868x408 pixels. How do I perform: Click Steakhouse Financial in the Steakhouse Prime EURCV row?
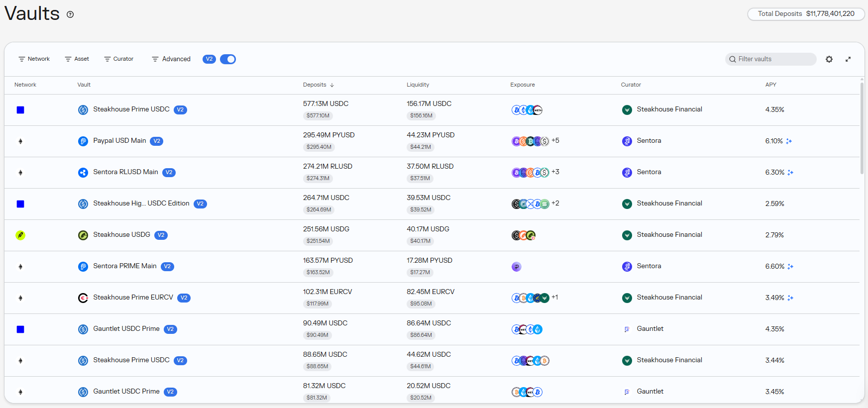point(669,298)
